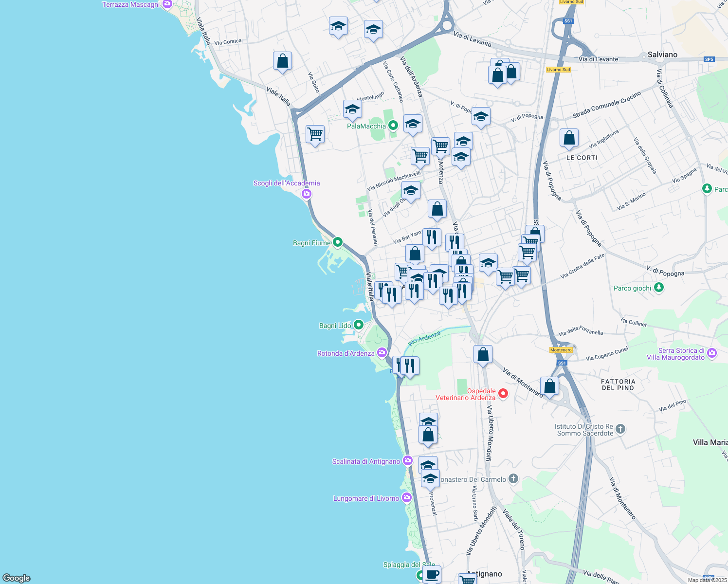The height and width of the screenshot is (584, 728).
Task: Click the Spiaggia del Sale label
Action: (409, 565)
